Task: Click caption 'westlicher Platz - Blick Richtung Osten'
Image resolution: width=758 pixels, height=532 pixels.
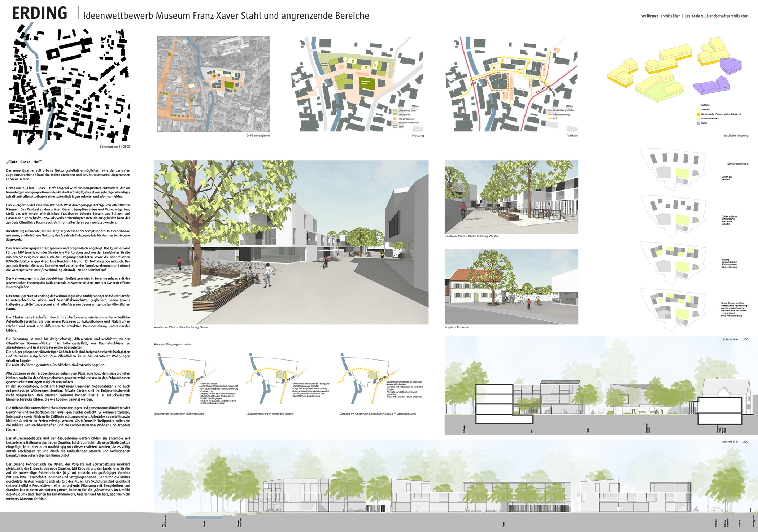Action: [x=181, y=327]
